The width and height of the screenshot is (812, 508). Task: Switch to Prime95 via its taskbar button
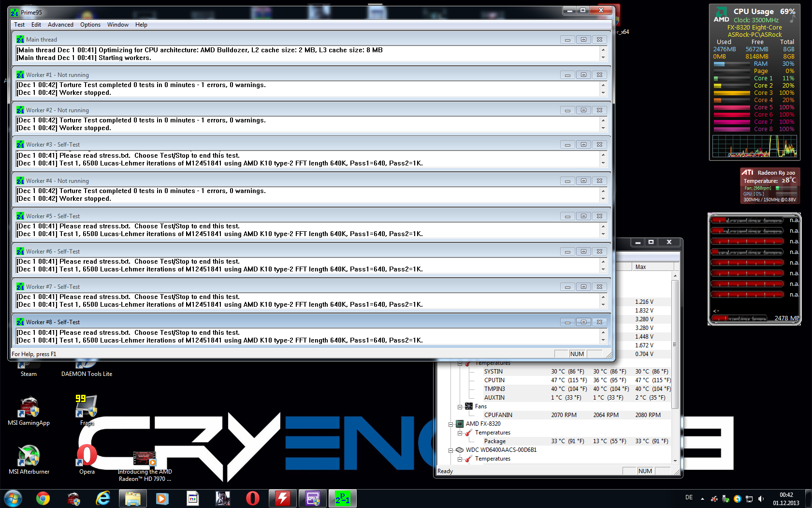point(343,498)
